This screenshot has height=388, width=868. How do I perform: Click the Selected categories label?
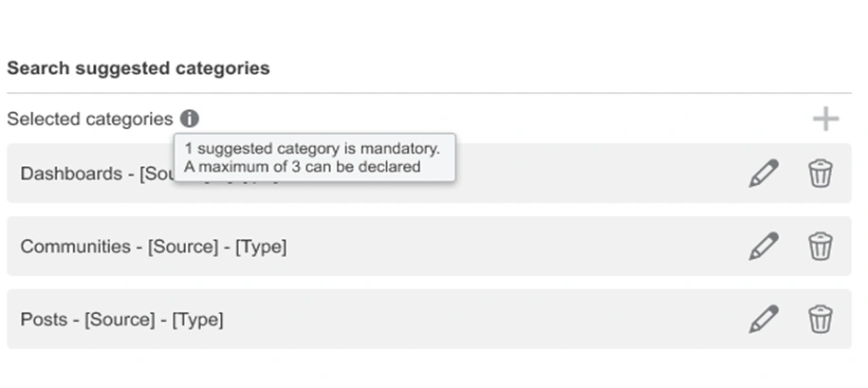point(90,120)
